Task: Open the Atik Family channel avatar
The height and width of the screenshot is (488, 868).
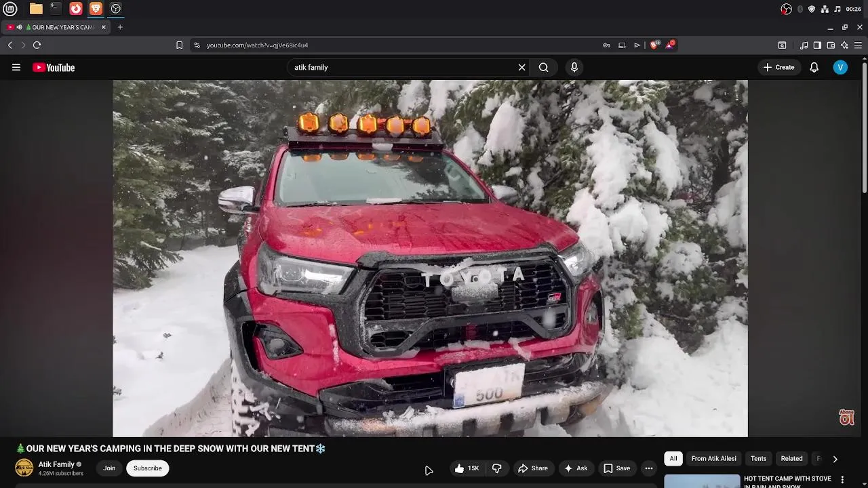Action: (24, 468)
